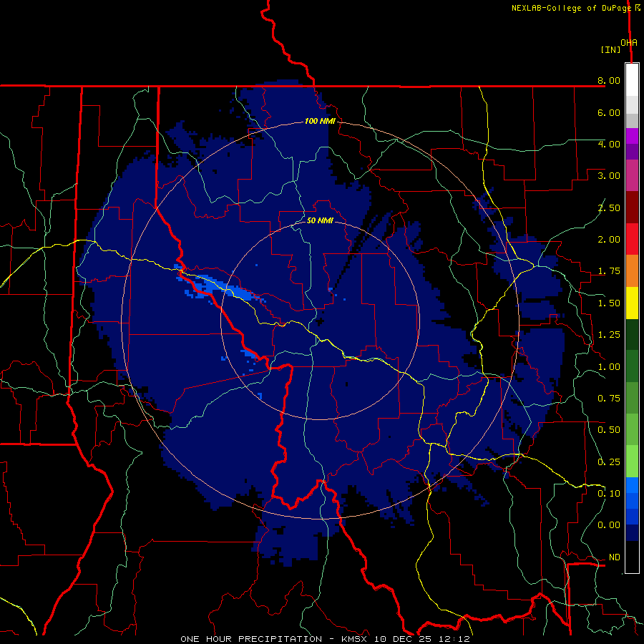The image size is (644, 644).
Task: Click the ND legend label
Action: click(x=615, y=557)
